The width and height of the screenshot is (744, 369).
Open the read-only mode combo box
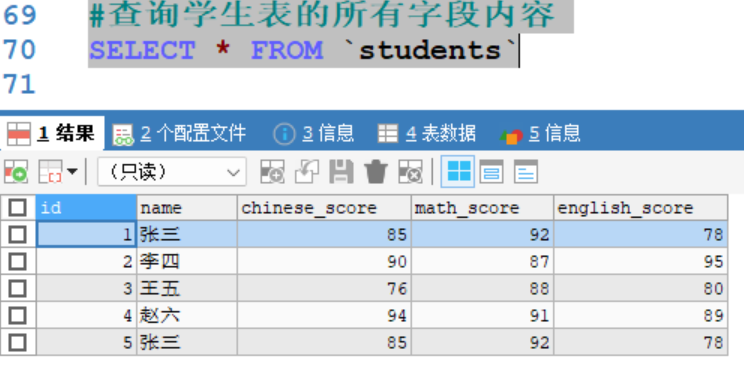[172, 172]
